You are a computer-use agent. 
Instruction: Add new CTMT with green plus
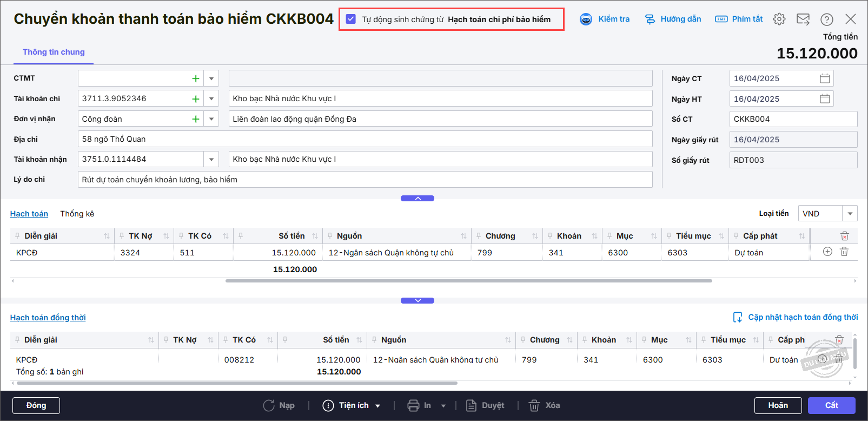click(196, 78)
